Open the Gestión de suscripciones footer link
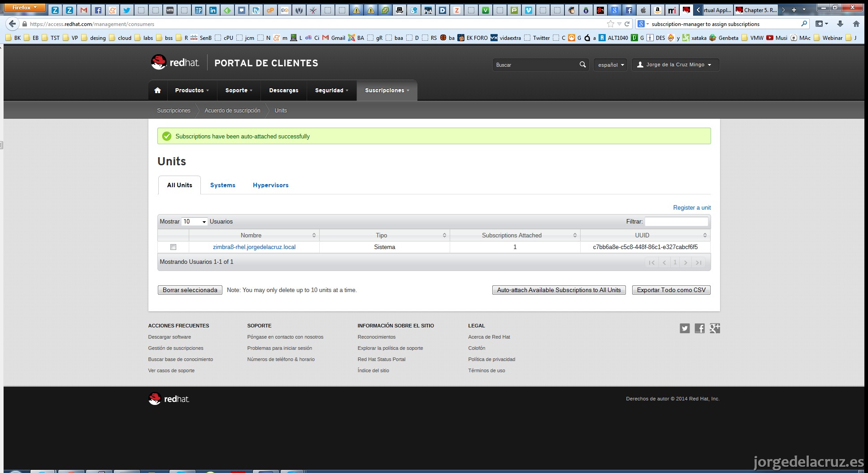Image resolution: width=868 pixels, height=473 pixels. pyautogui.click(x=176, y=348)
